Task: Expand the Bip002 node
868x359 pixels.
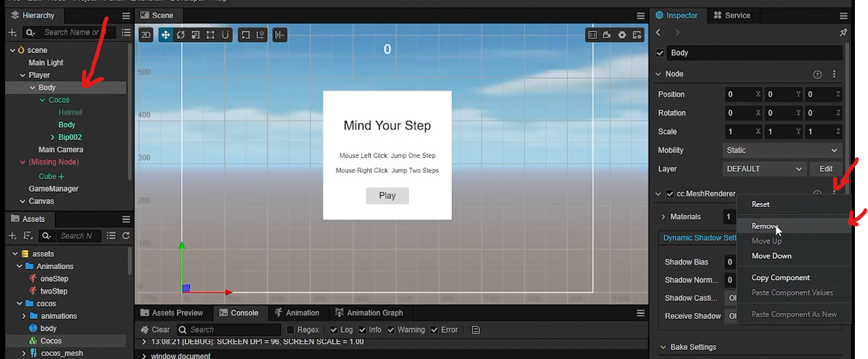Action: (x=53, y=138)
